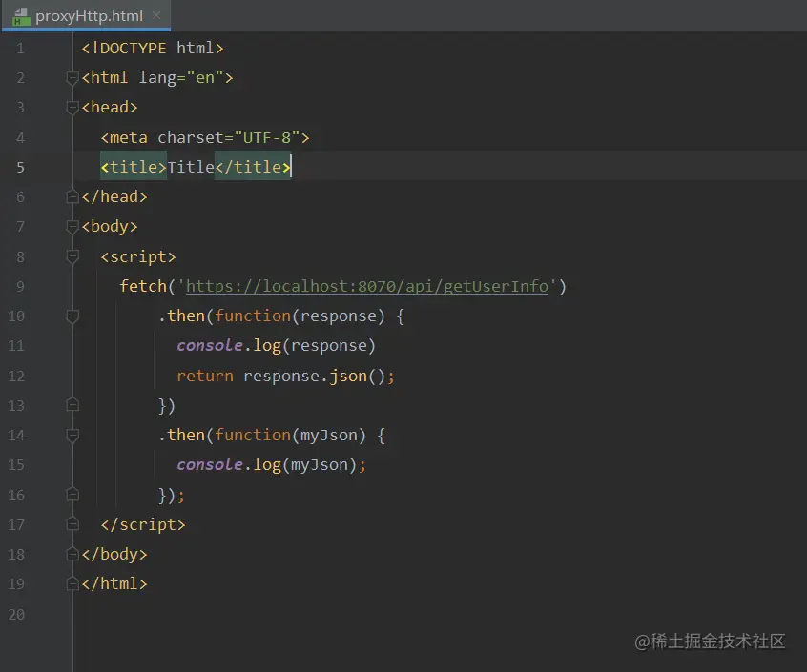Click line number 5 in the gutter
The image size is (807, 672).
tap(21, 167)
